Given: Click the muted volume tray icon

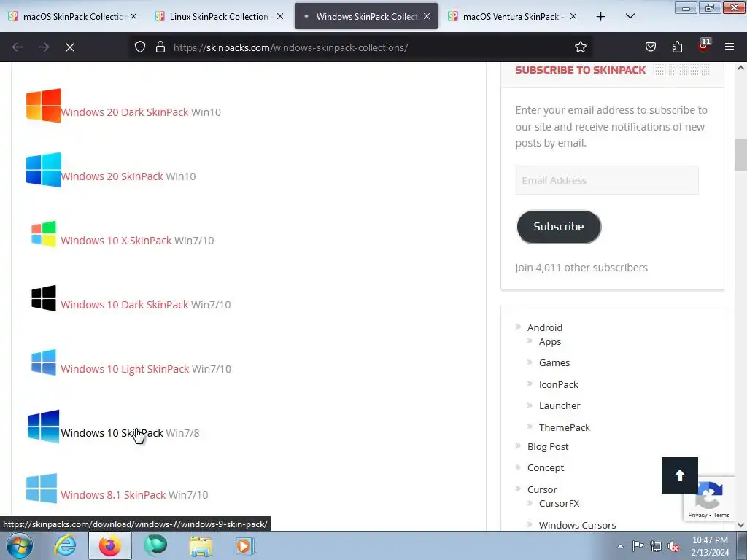Looking at the screenshot, I should tap(673, 546).
